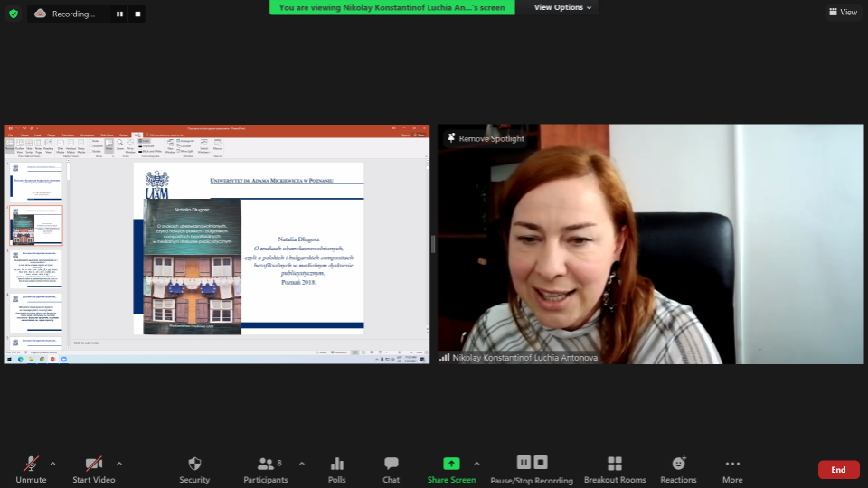868x488 pixels.
Task: Stop recording with the square button
Action: pos(137,14)
